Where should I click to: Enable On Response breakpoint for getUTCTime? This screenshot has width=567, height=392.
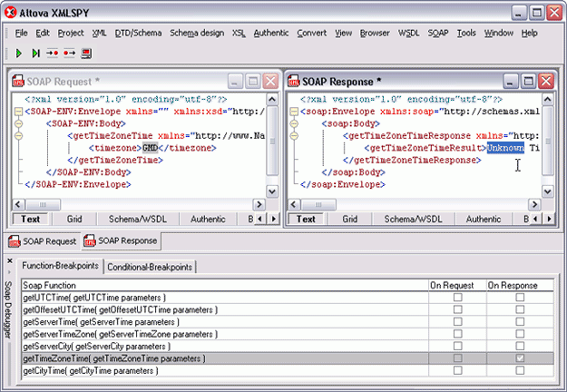tap(520, 298)
